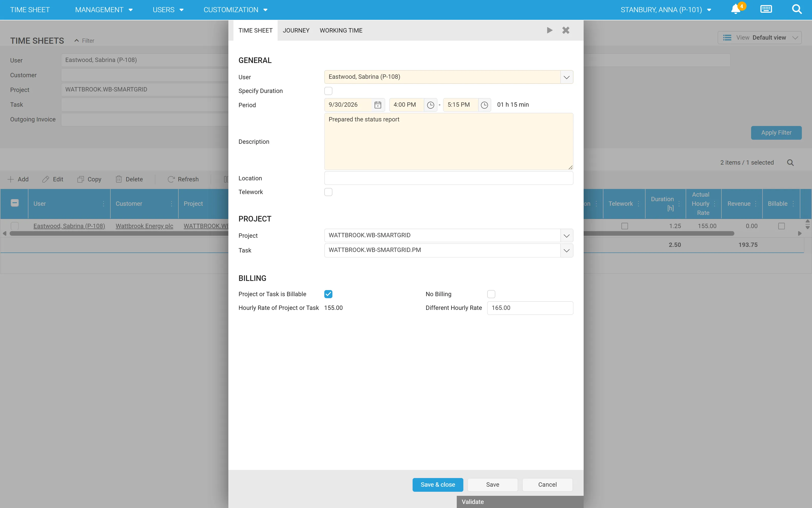Switch to the JOURNEY tab
812x508 pixels.
tap(296, 30)
